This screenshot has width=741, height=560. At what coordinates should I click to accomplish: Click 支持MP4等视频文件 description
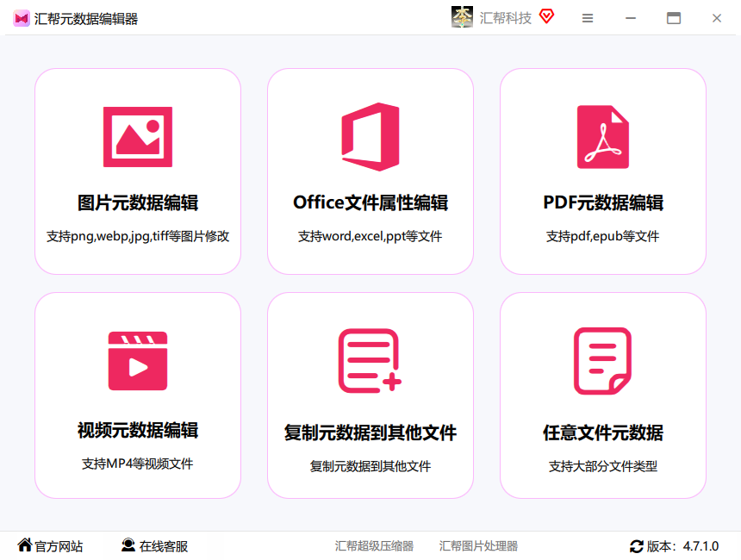[x=138, y=464]
